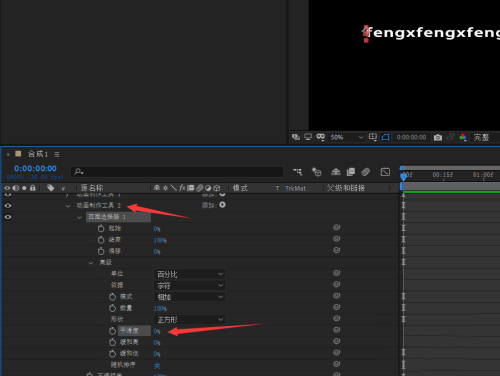This screenshot has height=376, width=500.
Task: Toggle stopwatch for 平滑度 property
Action: (x=112, y=331)
